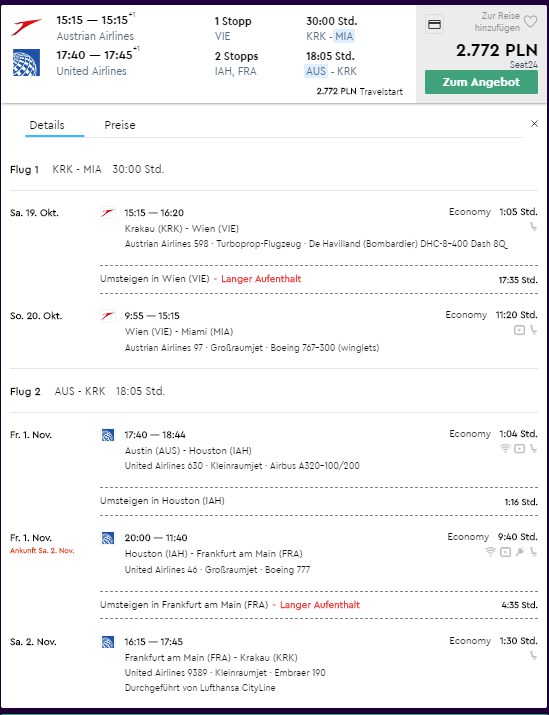
Task: Click the Langer Aufenthalt warning for Wien
Action: point(261,279)
